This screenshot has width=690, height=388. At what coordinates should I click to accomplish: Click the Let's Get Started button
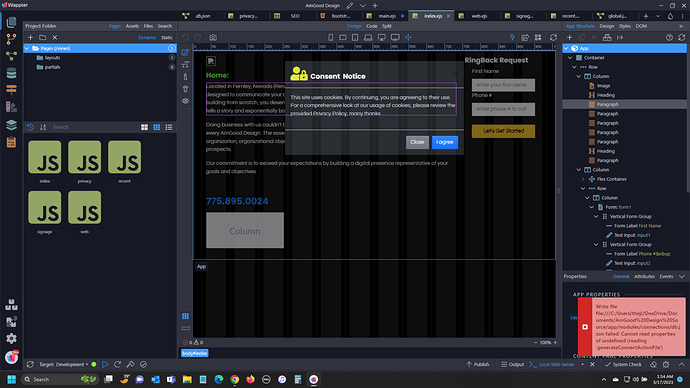point(503,131)
